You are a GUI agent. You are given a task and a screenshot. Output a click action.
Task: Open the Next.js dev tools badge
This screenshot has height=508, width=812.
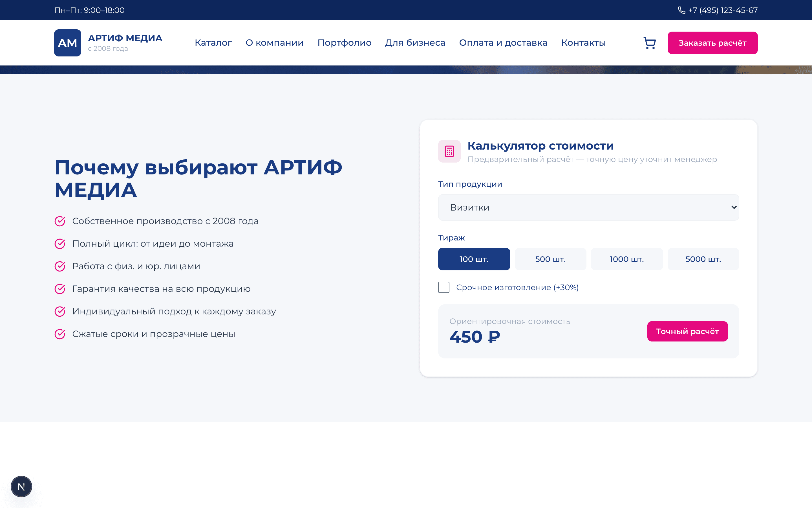click(x=21, y=487)
